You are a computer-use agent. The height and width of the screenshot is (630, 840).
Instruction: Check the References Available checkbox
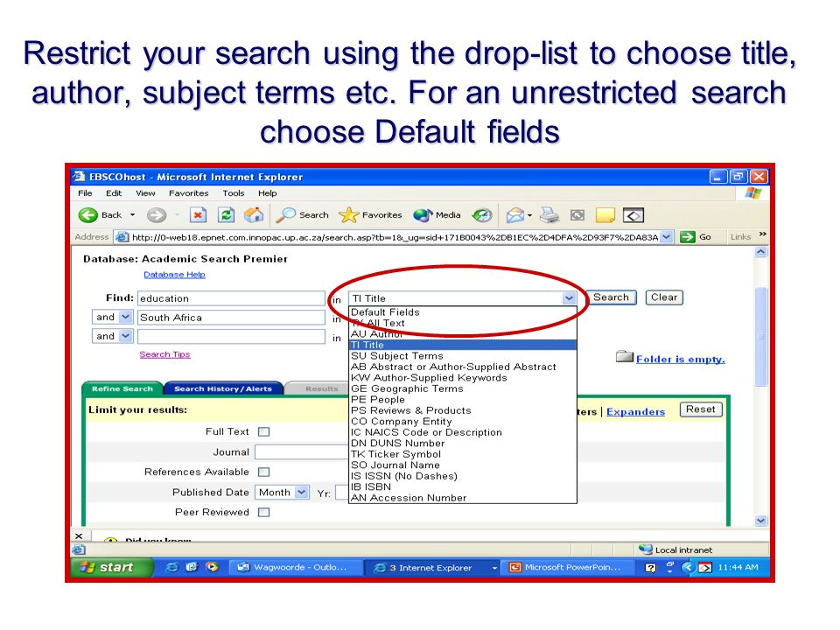point(263,472)
